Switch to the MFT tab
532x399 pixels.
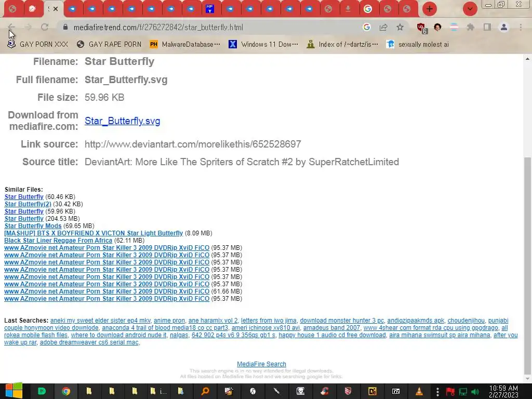(210, 9)
